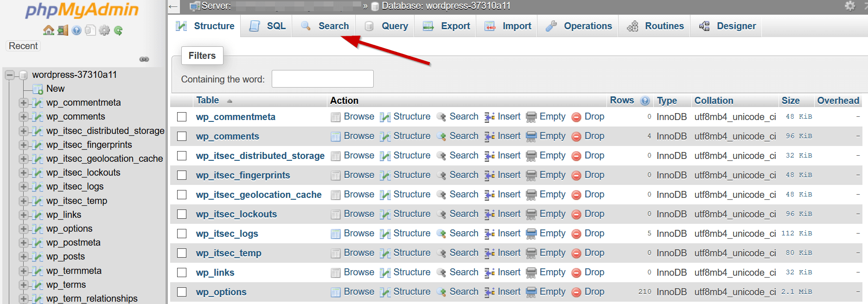Expand the wp_itsec_lockouts tree node

pos(24,173)
